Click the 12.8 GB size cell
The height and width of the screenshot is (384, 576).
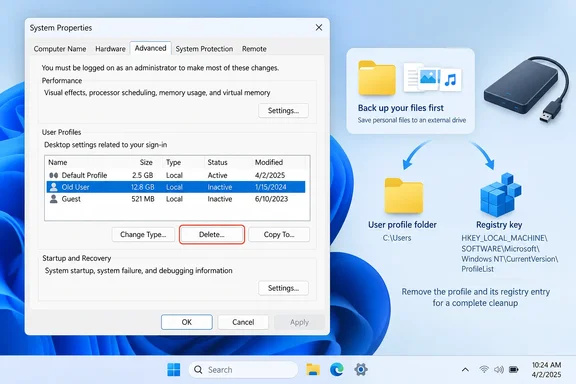(x=143, y=187)
